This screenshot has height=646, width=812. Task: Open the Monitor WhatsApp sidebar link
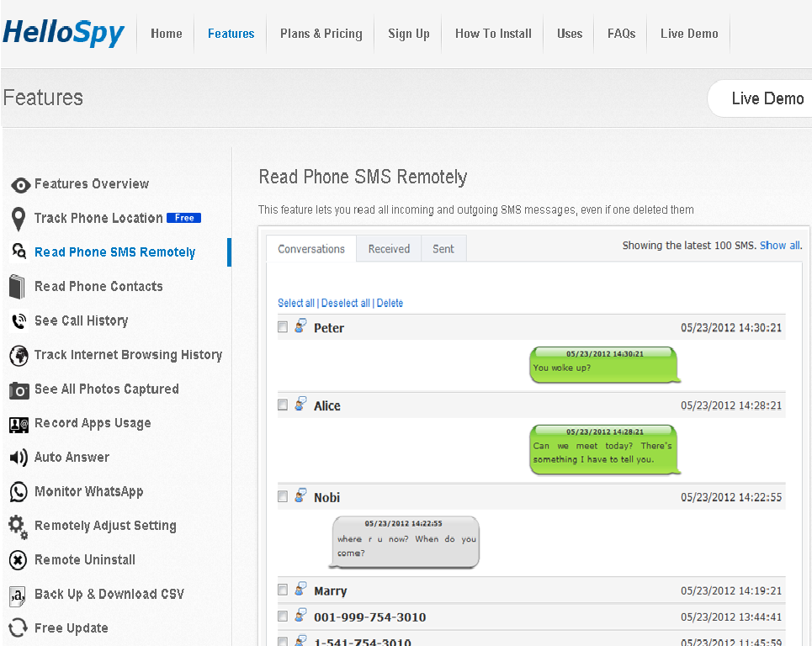pyautogui.click(x=88, y=491)
